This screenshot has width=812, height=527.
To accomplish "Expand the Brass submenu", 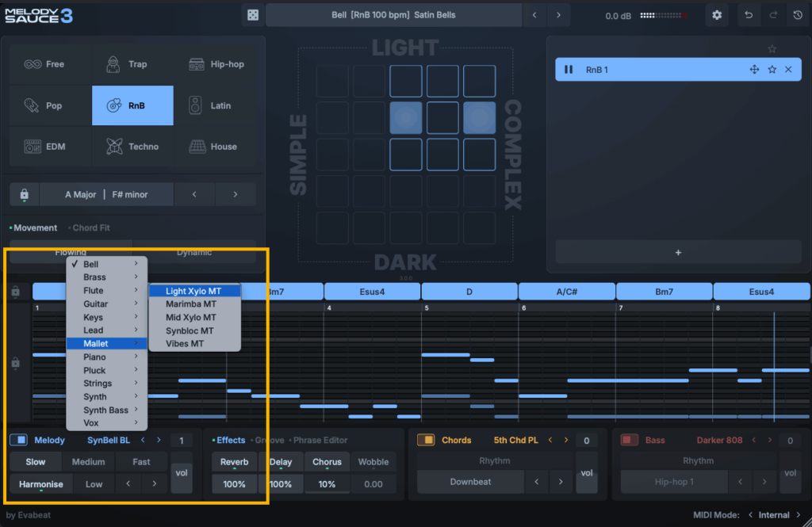I will click(107, 277).
